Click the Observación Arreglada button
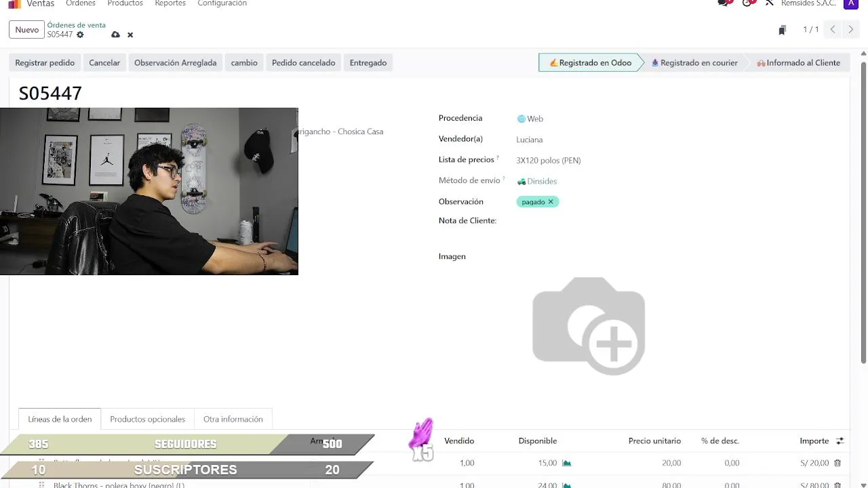This screenshot has width=868, height=488. (175, 62)
